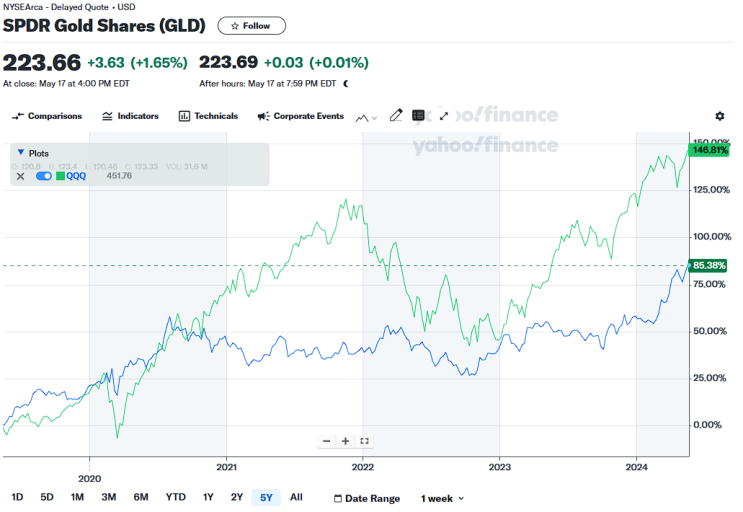Click the 223.69 after-hours price

coord(228,63)
